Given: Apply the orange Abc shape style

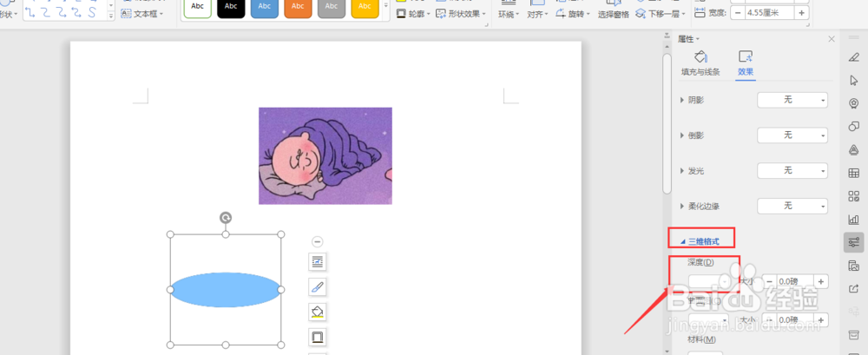Looking at the screenshot, I should tap(298, 8).
